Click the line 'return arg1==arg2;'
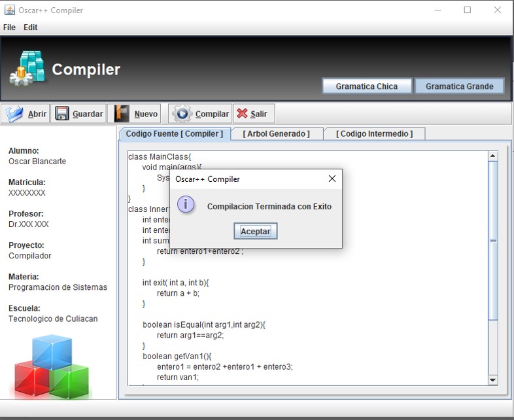This screenshot has height=420, width=514. point(190,336)
